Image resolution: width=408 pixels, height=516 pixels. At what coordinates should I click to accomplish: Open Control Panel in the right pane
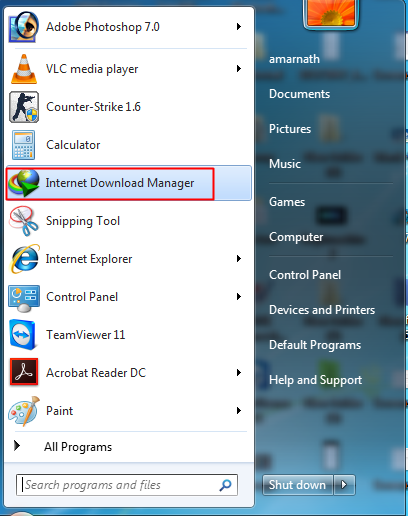click(305, 275)
